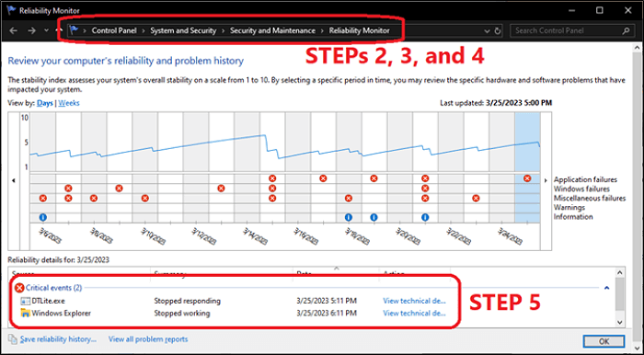Open the address bar history dropdown

pyautogui.click(x=487, y=30)
